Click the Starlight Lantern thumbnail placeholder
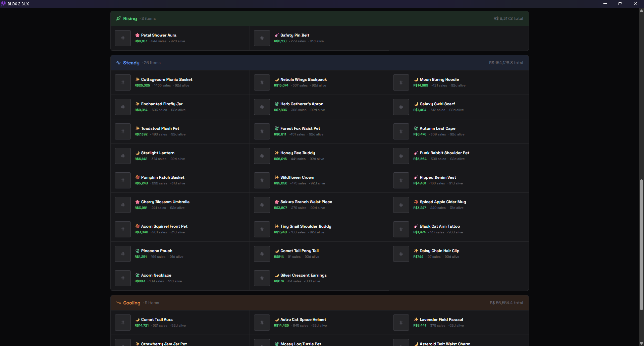644x346 pixels. coord(122,156)
